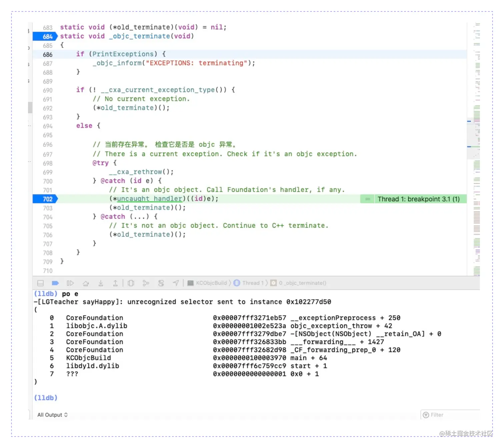Click the uncaught_handler symbol on line 702
Screen dimensions: 504x448
(x=150, y=199)
